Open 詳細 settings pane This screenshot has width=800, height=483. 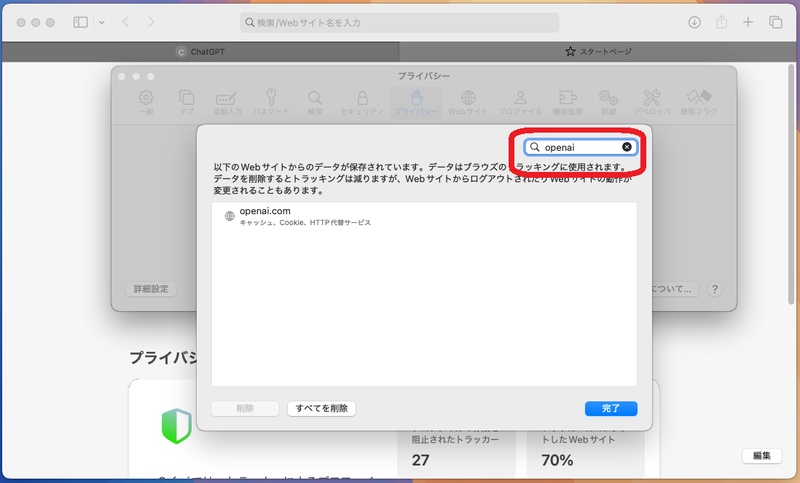(x=608, y=103)
